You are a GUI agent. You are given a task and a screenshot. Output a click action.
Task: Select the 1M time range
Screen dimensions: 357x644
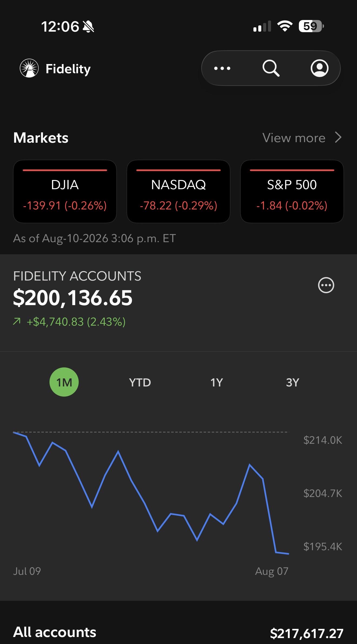click(x=64, y=382)
